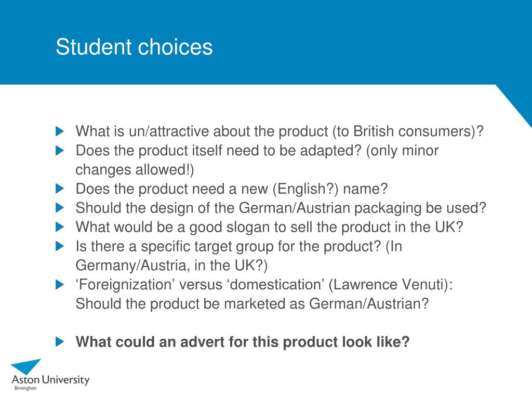Click the line 'changes allowed!)'

pos(135,170)
